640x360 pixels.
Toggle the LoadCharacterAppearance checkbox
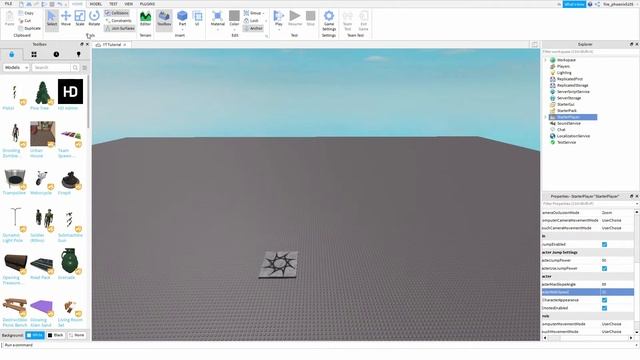604,300
